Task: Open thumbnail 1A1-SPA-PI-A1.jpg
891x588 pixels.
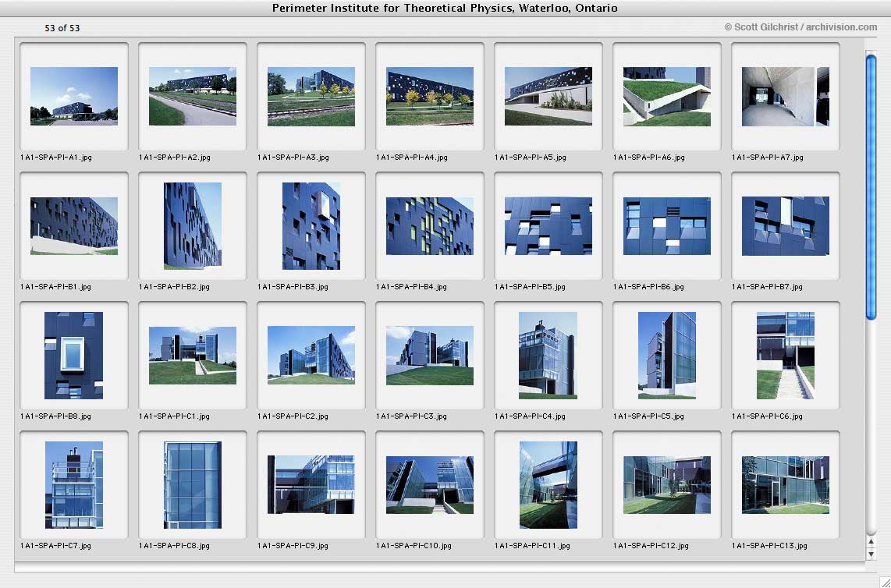Action: 74,96
